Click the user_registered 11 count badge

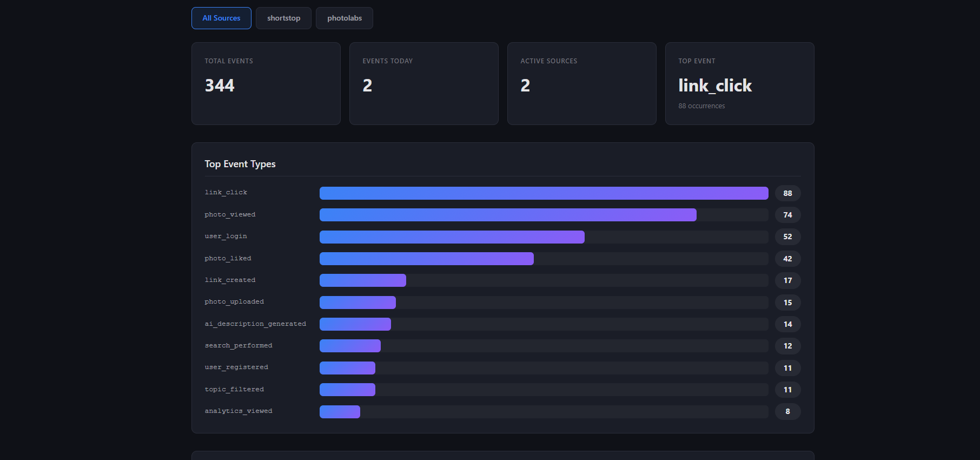coord(787,368)
